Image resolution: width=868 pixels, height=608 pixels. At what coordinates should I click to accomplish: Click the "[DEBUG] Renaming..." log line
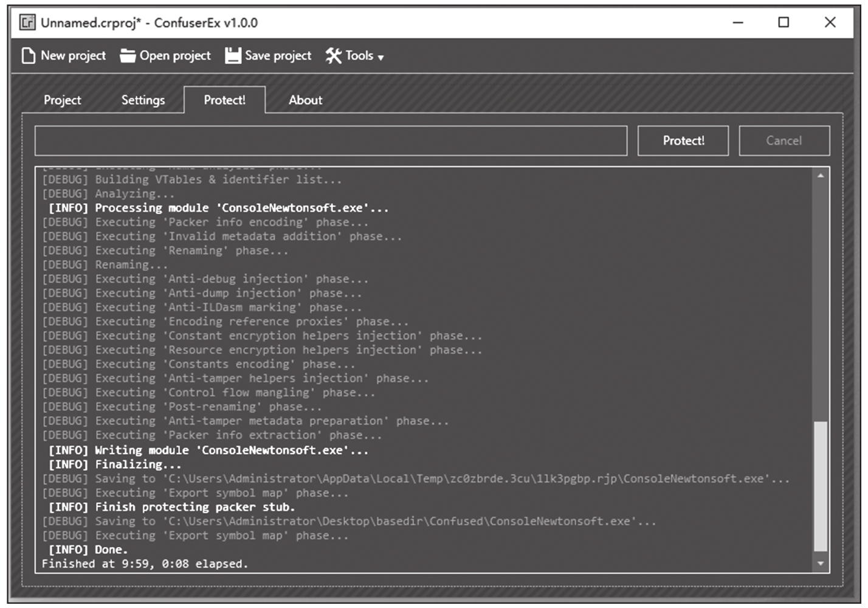(x=105, y=265)
